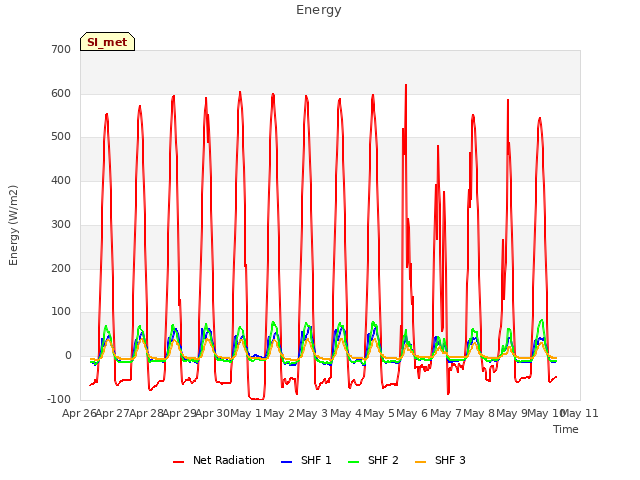
Task: Click the Energy chart title
Action: 319,10
